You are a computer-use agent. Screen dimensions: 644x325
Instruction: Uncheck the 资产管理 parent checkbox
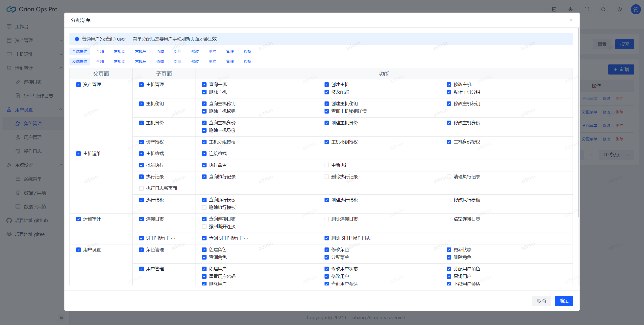78,85
